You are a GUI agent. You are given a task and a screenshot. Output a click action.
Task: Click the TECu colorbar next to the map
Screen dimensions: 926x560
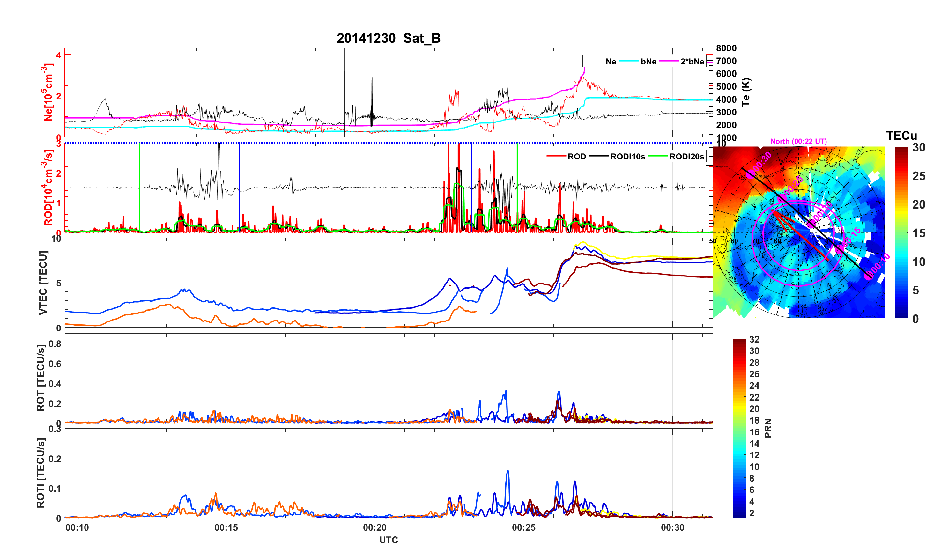point(901,232)
